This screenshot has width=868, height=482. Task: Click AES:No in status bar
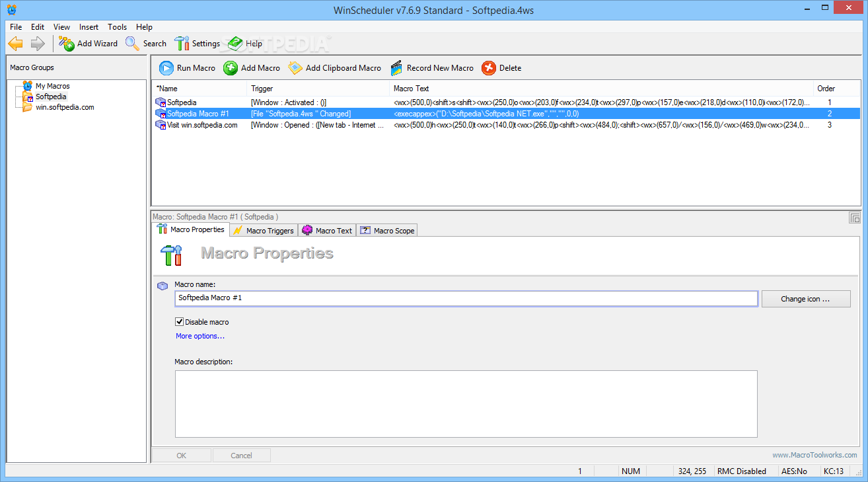795,471
